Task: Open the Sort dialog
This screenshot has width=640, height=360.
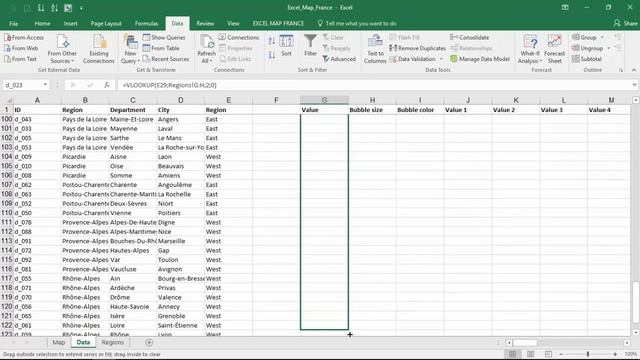Action: [x=287, y=46]
